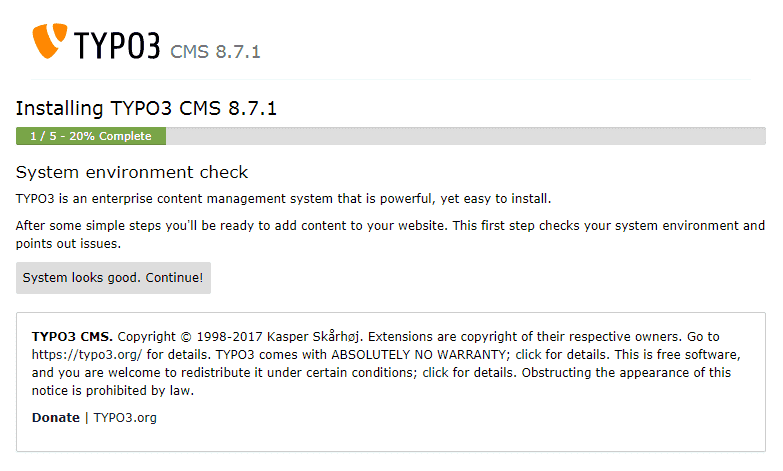Visit the TYPO3.org footer link
The width and height of the screenshot is (783, 471).
tap(125, 418)
